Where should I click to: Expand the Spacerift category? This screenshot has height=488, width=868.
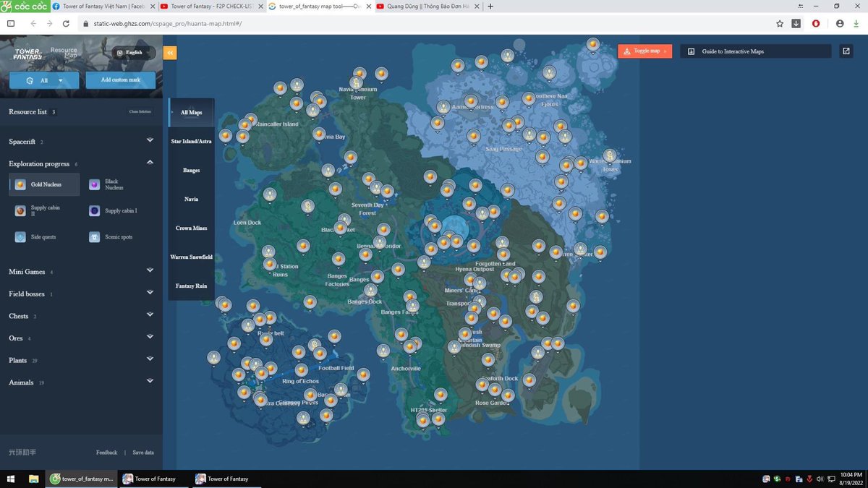click(x=150, y=141)
